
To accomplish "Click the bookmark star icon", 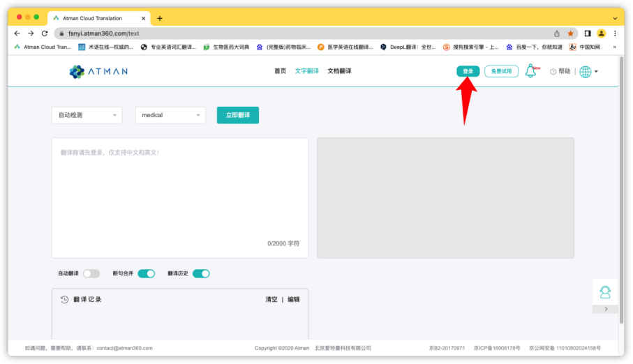I will tap(570, 33).
